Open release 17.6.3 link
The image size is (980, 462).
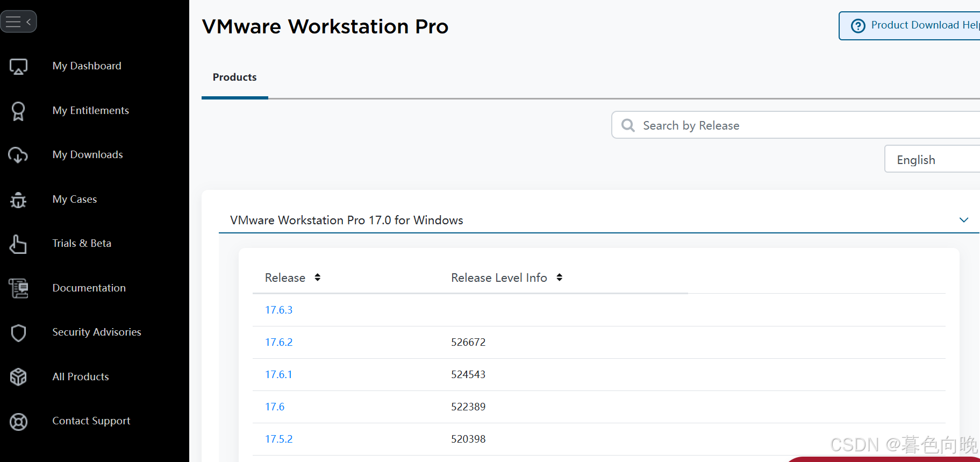279,310
